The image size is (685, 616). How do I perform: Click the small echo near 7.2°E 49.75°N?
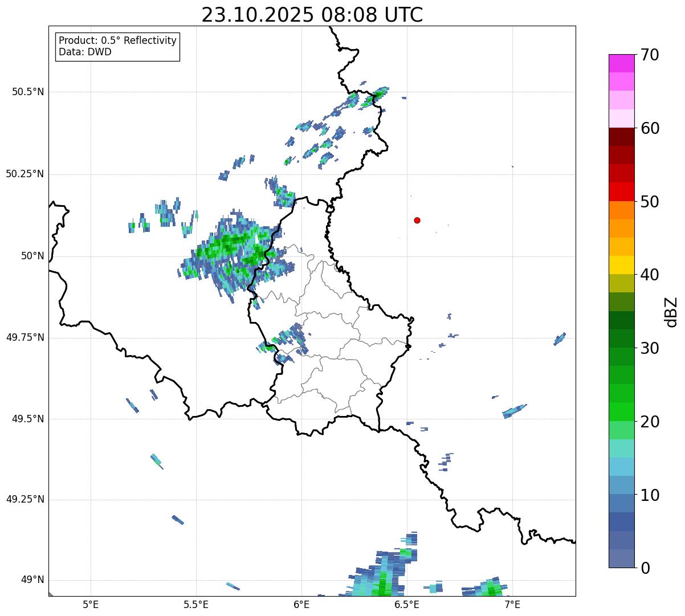(560, 339)
